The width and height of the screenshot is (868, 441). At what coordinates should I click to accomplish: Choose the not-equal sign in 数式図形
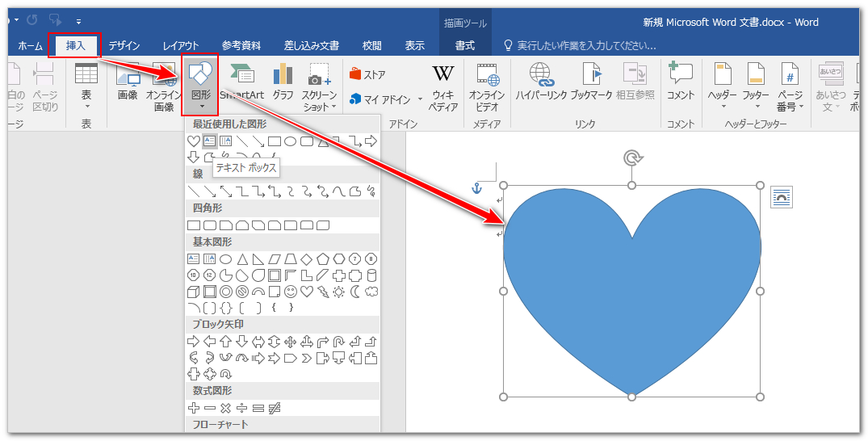coord(274,409)
